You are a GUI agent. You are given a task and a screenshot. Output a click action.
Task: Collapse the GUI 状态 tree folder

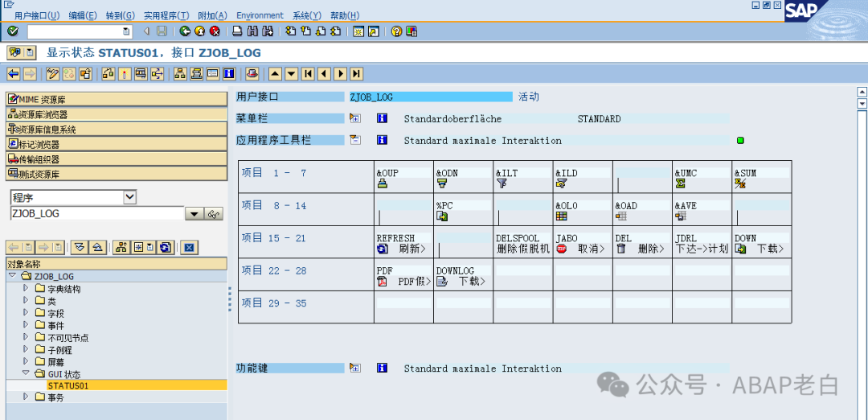pos(26,373)
